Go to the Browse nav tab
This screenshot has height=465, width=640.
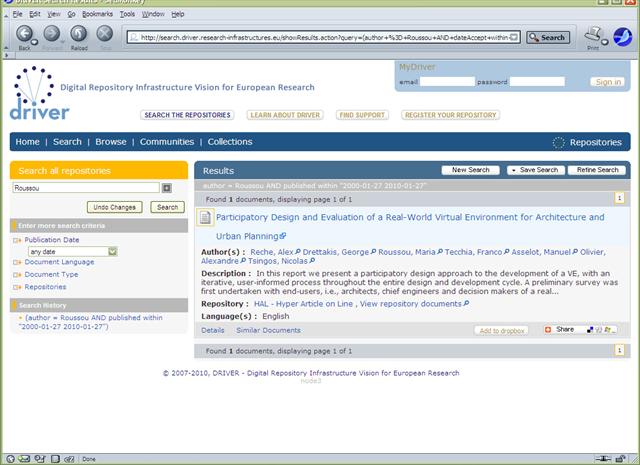111,142
